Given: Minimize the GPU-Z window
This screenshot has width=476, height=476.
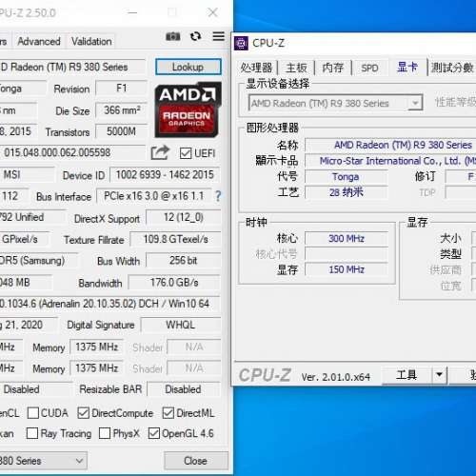Looking at the screenshot, I should pyautogui.click(x=132, y=12).
